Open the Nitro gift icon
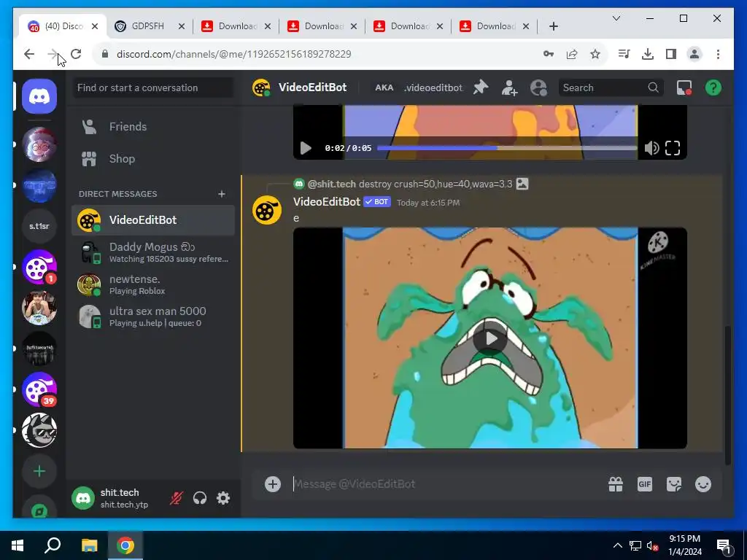 [x=616, y=484]
